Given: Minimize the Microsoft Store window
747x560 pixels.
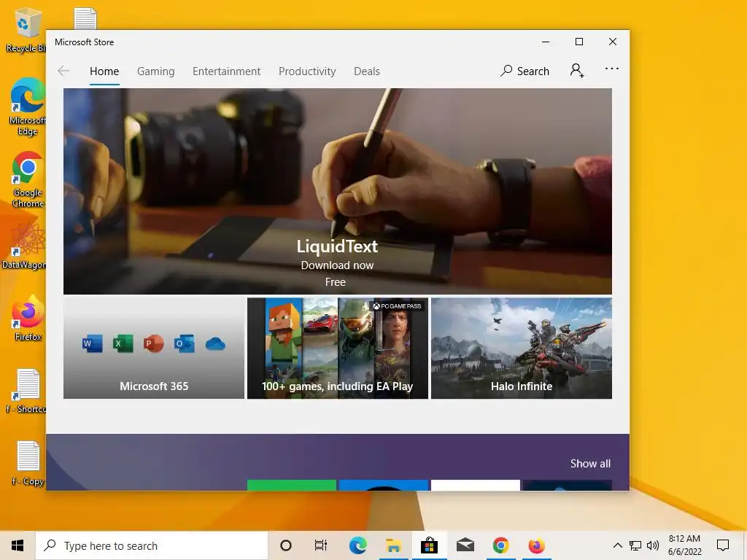Looking at the screenshot, I should click(x=546, y=42).
